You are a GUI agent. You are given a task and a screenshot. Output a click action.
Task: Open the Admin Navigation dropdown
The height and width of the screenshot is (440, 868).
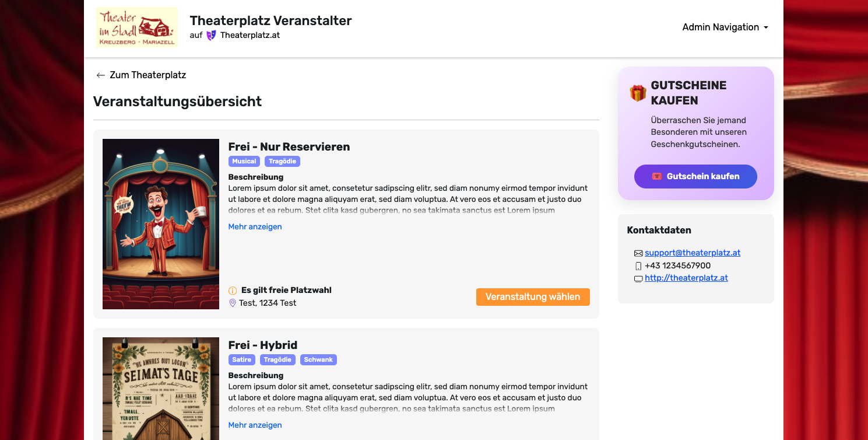coord(725,27)
